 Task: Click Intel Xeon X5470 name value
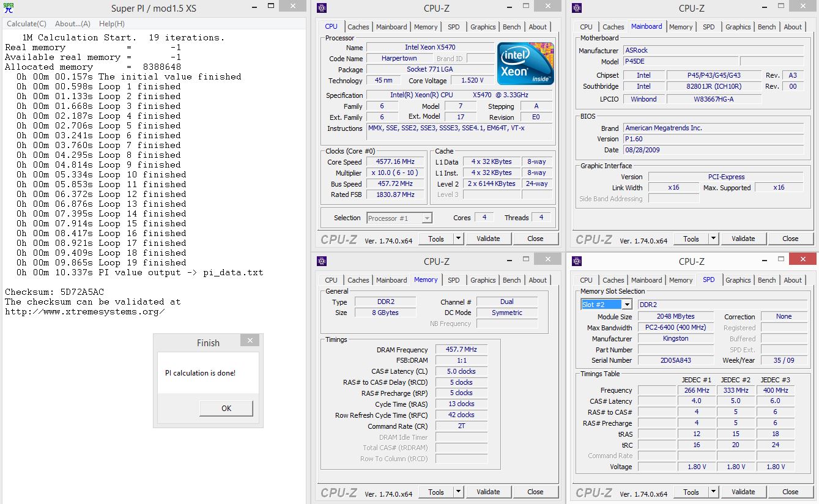[430, 47]
